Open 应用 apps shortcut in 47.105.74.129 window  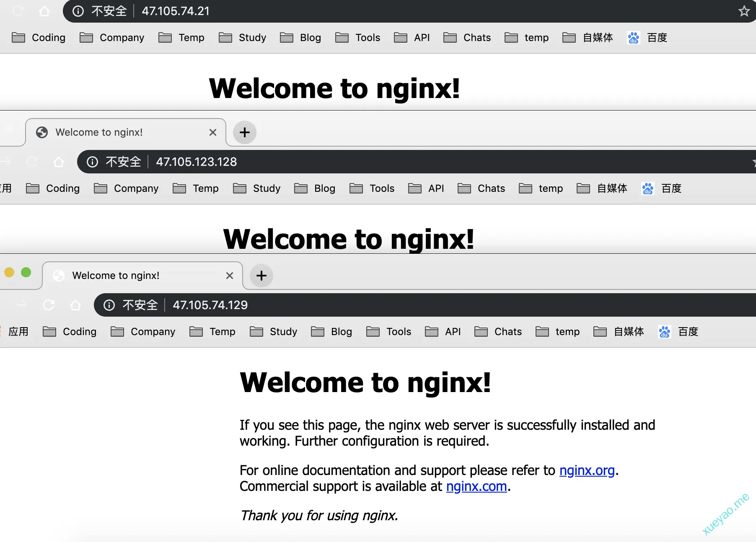tap(15, 332)
